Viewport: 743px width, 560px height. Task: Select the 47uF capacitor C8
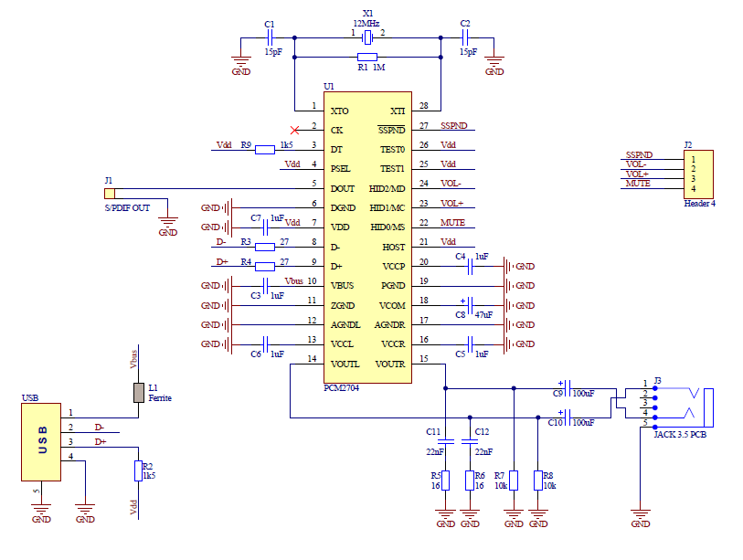point(470,306)
